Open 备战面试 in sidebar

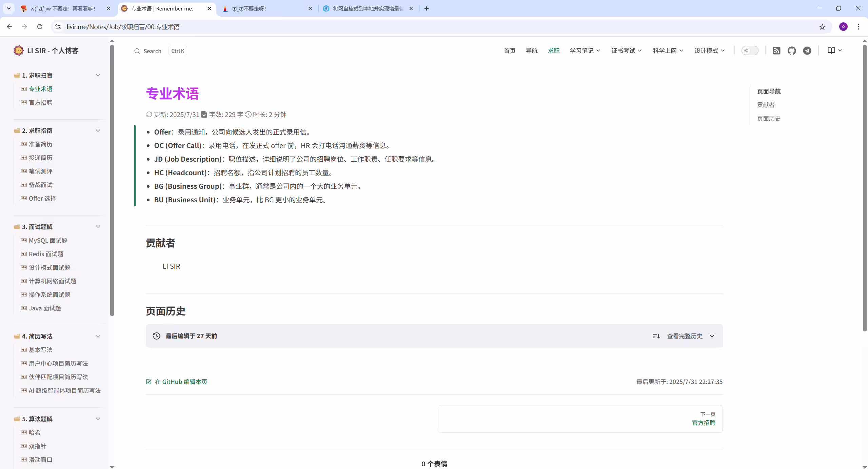pos(41,185)
